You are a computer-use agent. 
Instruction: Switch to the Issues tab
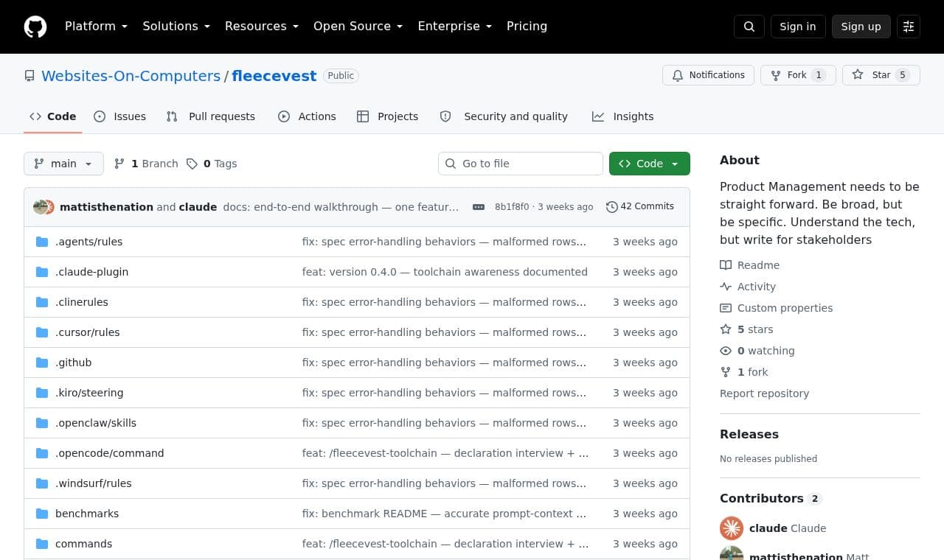pyautogui.click(x=120, y=116)
